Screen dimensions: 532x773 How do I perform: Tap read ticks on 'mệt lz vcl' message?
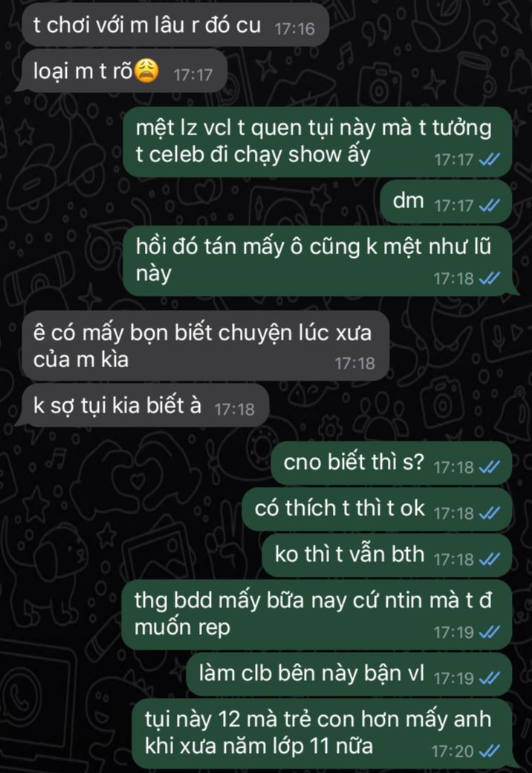pyautogui.click(x=489, y=159)
